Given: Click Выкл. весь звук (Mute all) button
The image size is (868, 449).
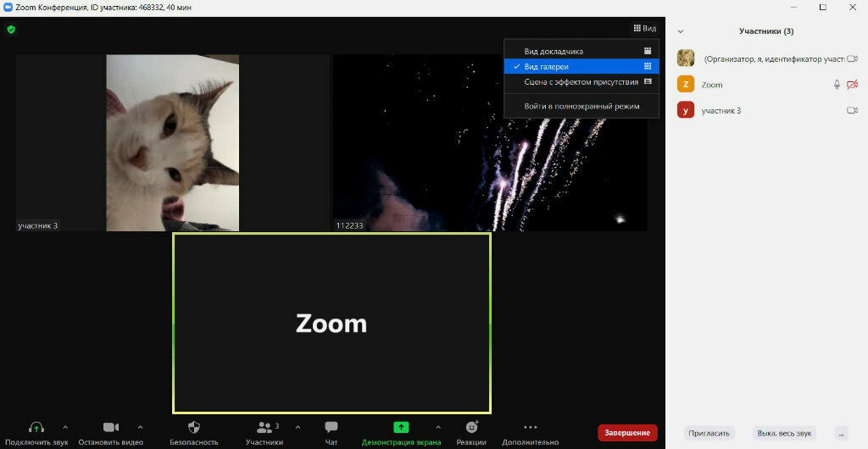Looking at the screenshot, I should (x=784, y=433).
